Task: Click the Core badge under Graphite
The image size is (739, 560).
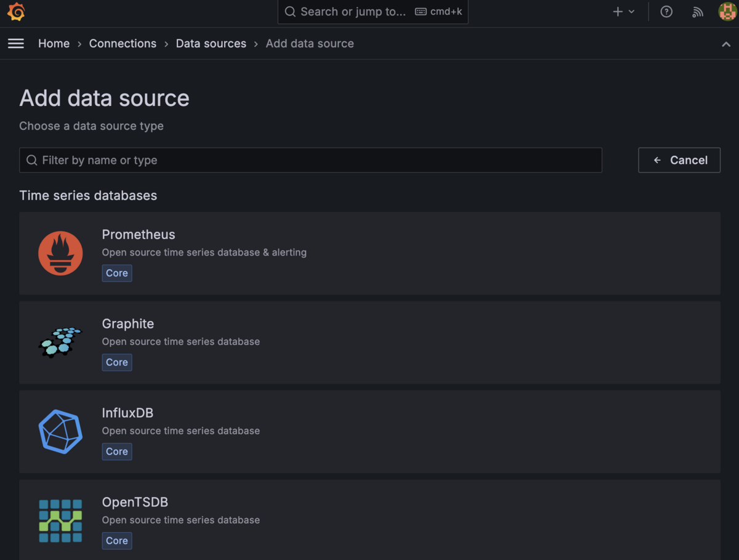Action: click(117, 362)
